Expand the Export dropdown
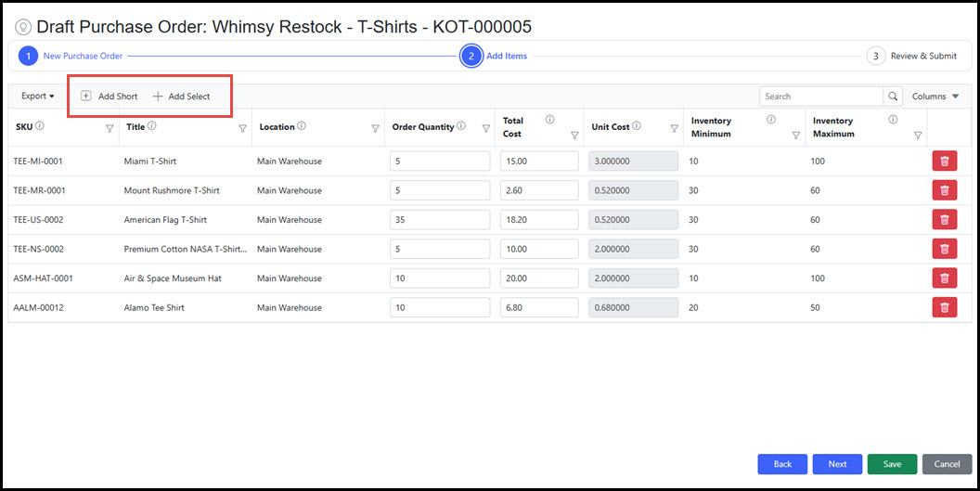 38,97
